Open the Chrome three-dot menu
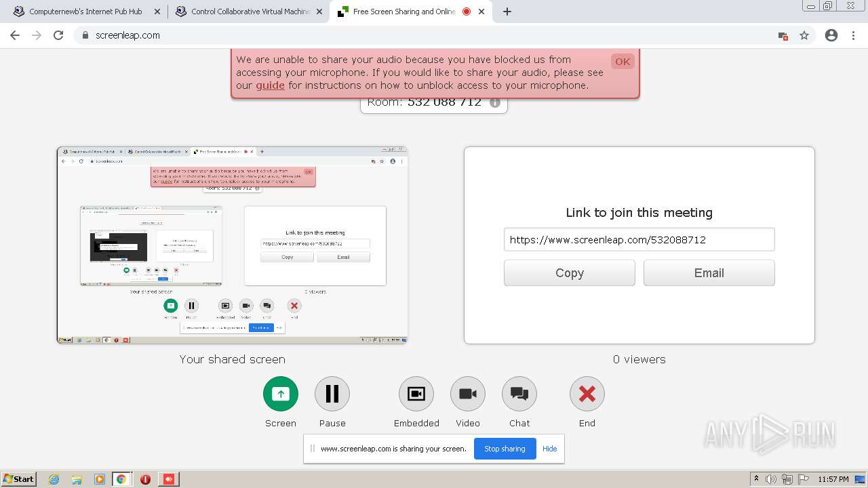868x488 pixels. click(x=853, y=35)
